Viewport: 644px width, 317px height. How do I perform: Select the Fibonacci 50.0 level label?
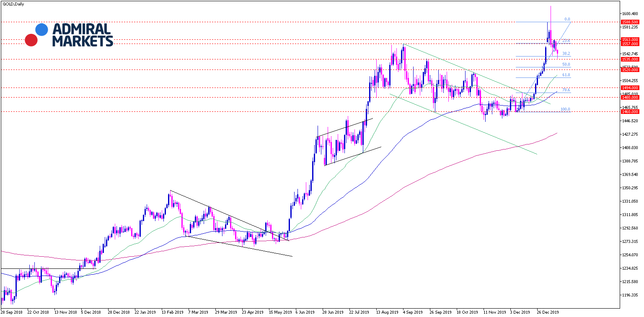[x=566, y=64]
